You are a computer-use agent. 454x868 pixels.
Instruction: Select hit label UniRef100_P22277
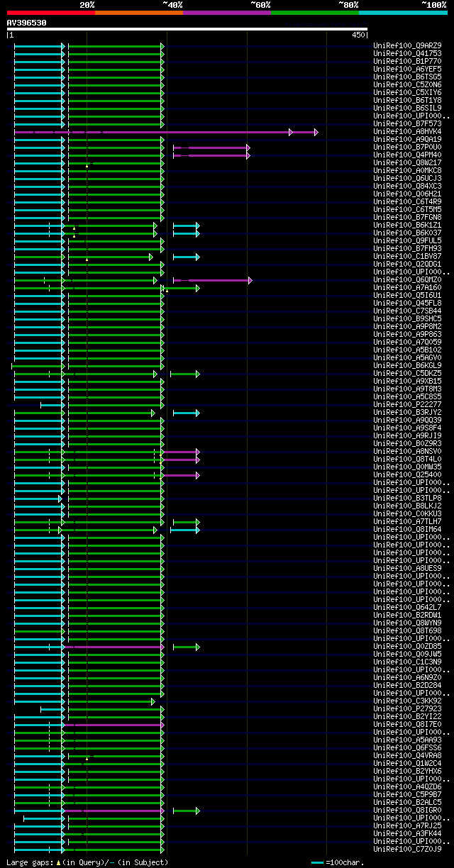coord(407,405)
